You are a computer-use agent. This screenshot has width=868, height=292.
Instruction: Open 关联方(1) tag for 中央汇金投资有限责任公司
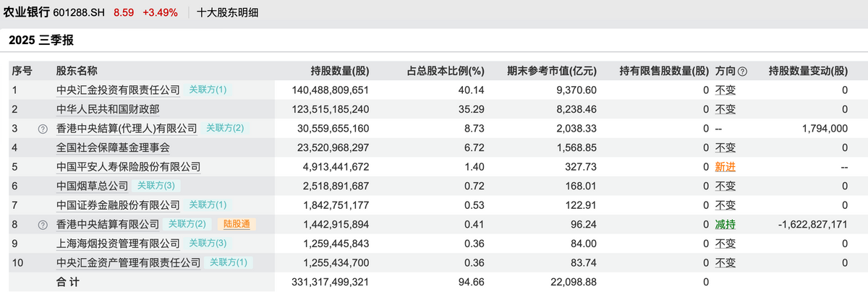208,90
